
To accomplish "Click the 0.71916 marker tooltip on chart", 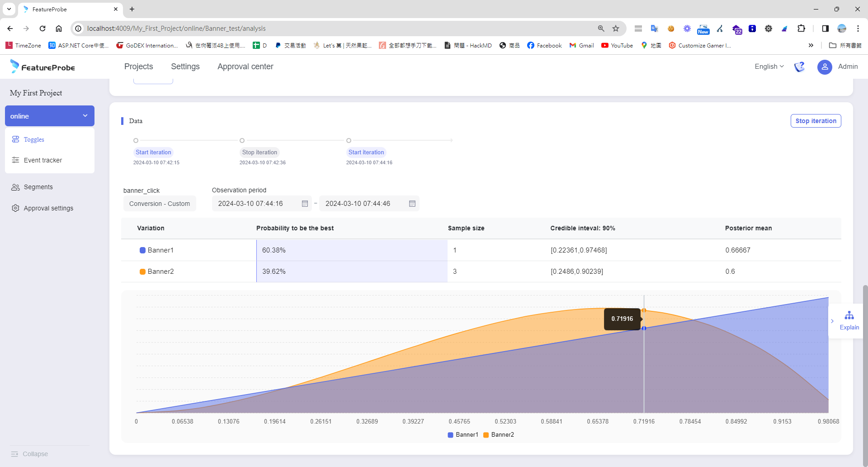I will (623, 319).
